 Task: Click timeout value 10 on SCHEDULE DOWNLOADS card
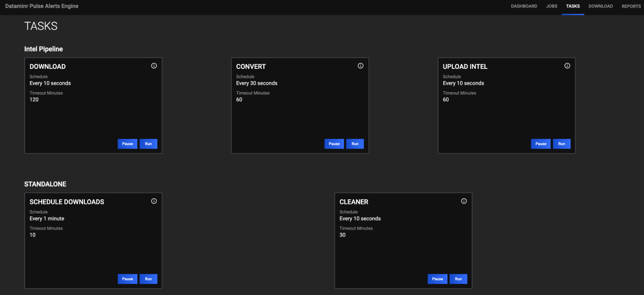point(33,235)
